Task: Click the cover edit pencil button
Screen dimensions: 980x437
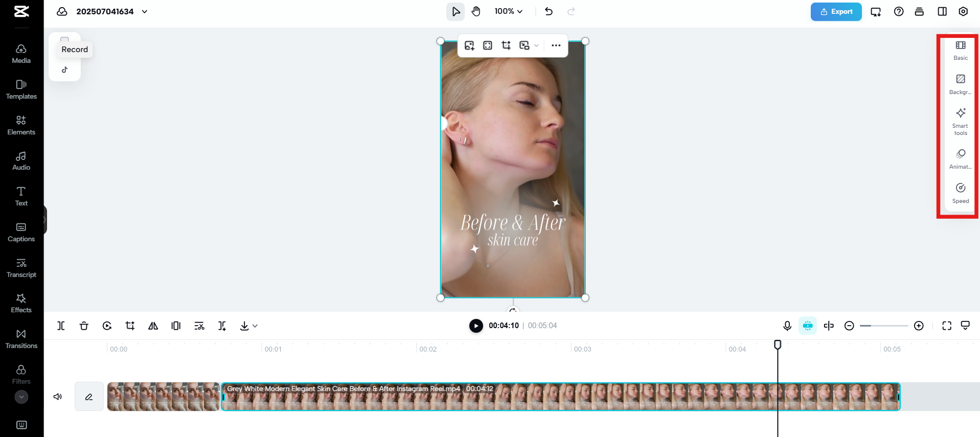Action: [x=89, y=397]
